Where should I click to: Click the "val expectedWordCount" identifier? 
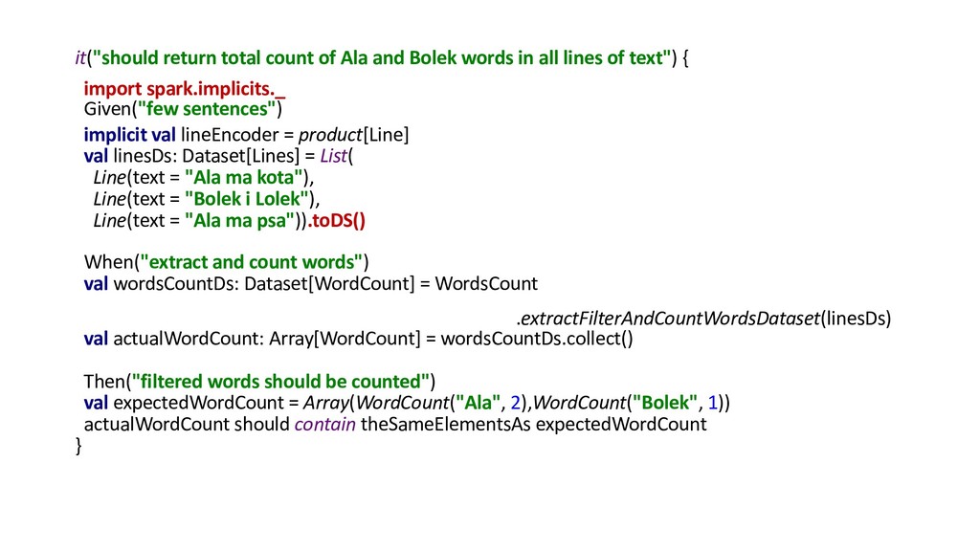pos(184,403)
